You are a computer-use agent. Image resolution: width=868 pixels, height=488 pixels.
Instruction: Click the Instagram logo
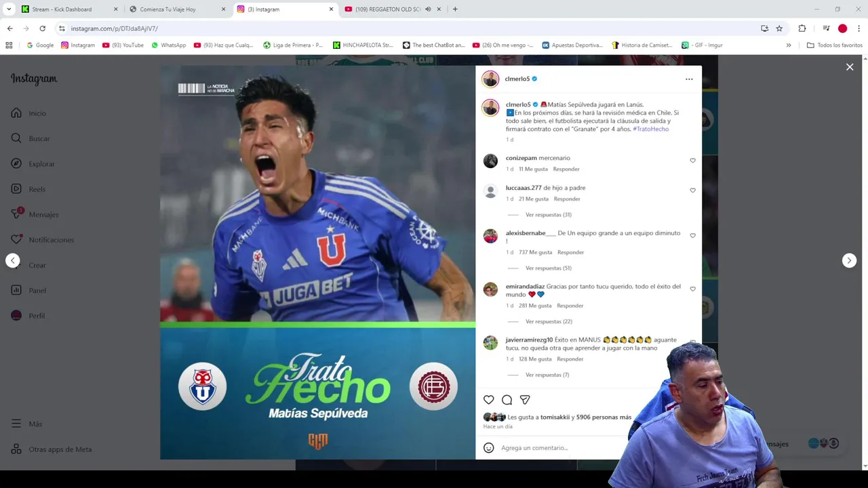point(34,79)
